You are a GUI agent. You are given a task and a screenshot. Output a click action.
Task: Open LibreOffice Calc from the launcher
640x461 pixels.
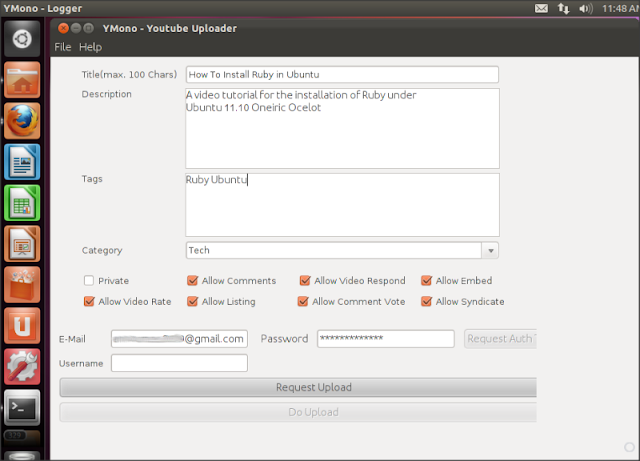tap(22, 203)
